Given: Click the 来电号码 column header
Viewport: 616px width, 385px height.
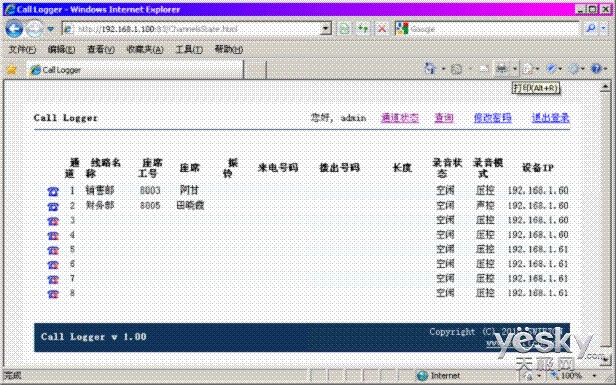Looking at the screenshot, I should 278,168.
